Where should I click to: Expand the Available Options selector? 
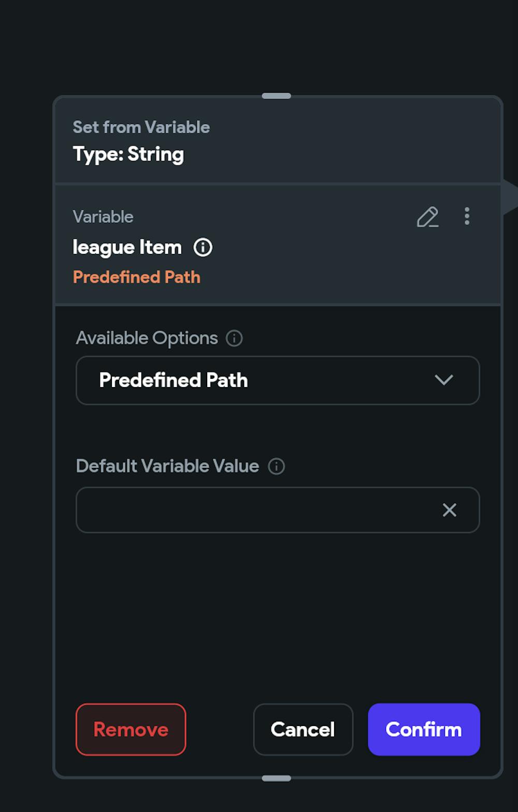278,380
